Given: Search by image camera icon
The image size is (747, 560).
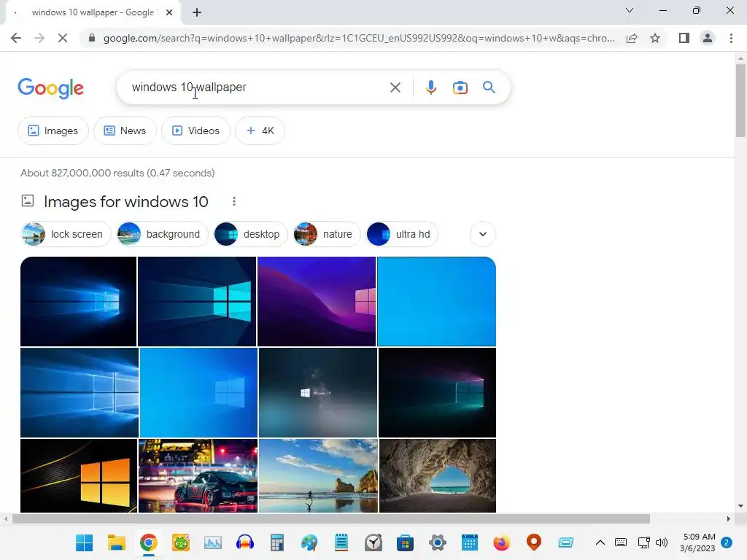Looking at the screenshot, I should tap(460, 87).
